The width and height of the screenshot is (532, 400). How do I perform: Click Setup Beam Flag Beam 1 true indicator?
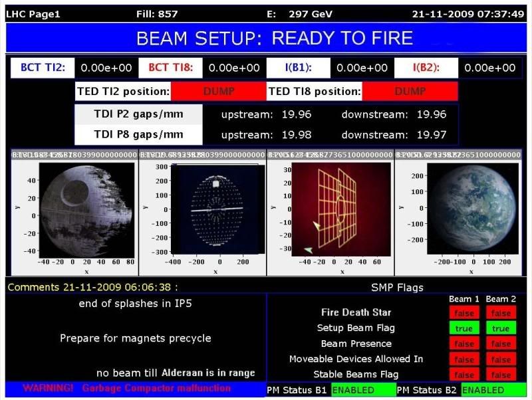pyautogui.click(x=464, y=328)
